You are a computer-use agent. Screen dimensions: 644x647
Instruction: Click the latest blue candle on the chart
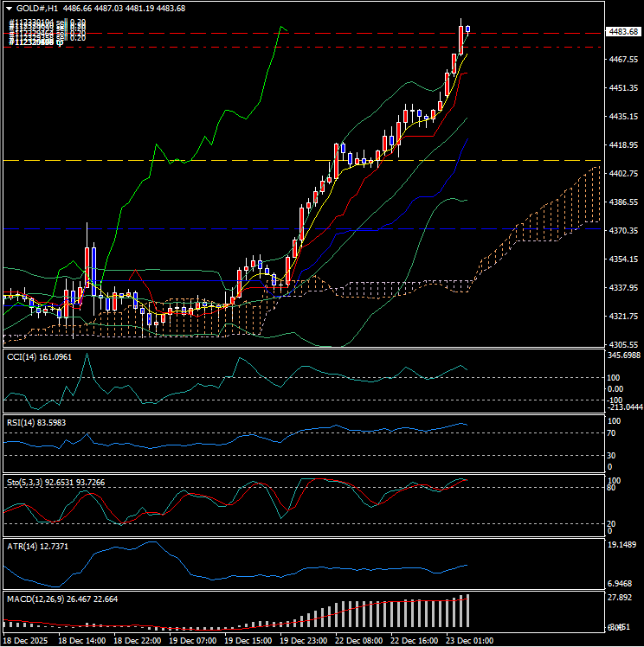[467, 29]
